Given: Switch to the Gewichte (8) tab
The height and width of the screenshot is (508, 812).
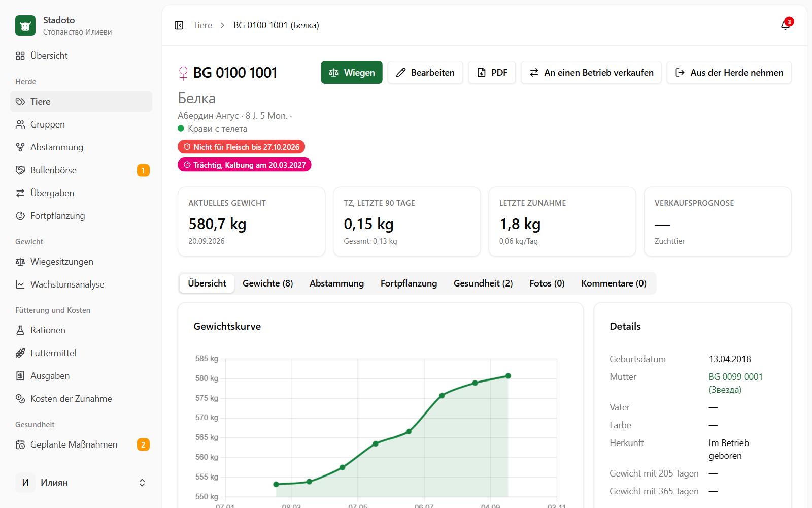Looking at the screenshot, I should (268, 283).
